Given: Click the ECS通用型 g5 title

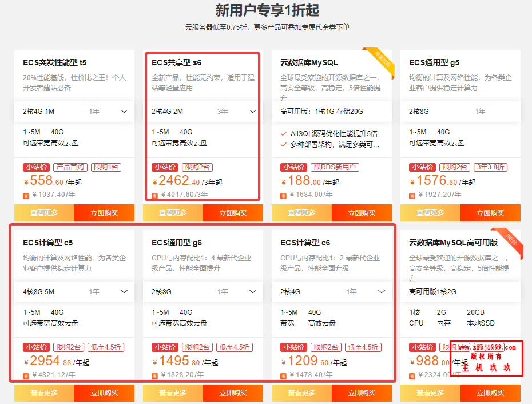Looking at the screenshot, I should pyautogui.click(x=434, y=62).
